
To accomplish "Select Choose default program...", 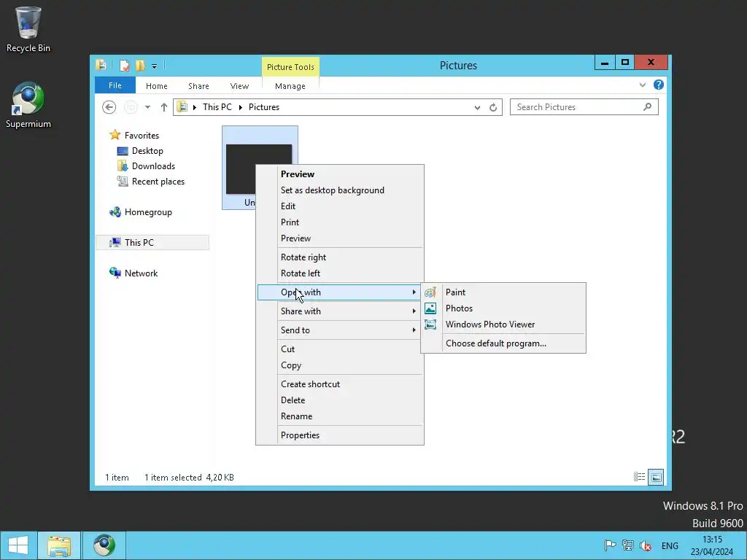I will pyautogui.click(x=503, y=343).
